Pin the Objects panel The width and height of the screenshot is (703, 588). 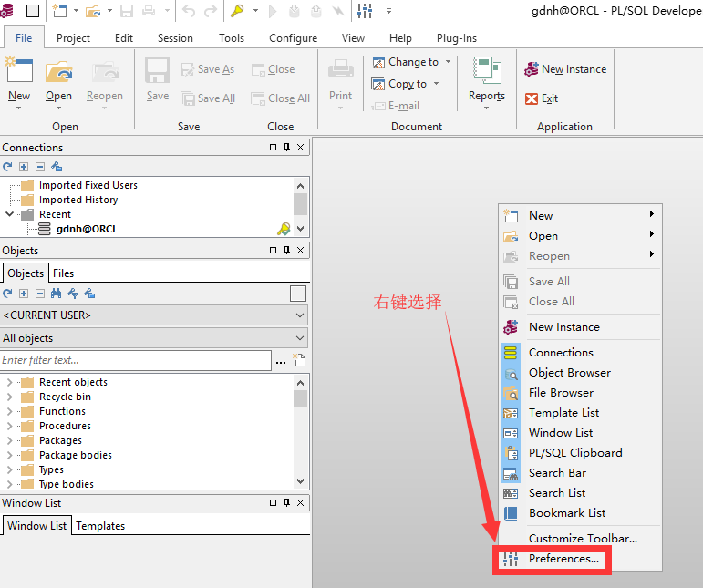(x=286, y=250)
